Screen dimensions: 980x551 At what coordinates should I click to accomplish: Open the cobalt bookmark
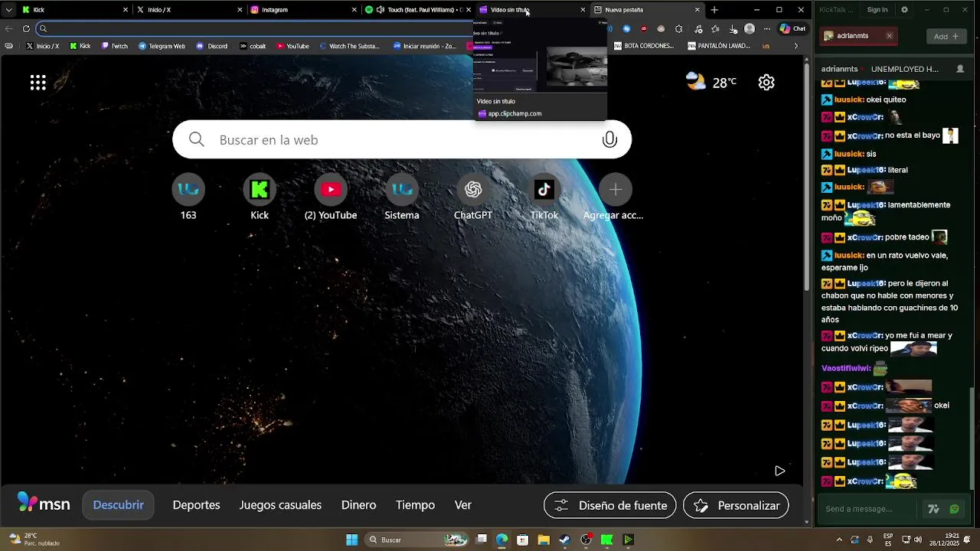click(253, 46)
